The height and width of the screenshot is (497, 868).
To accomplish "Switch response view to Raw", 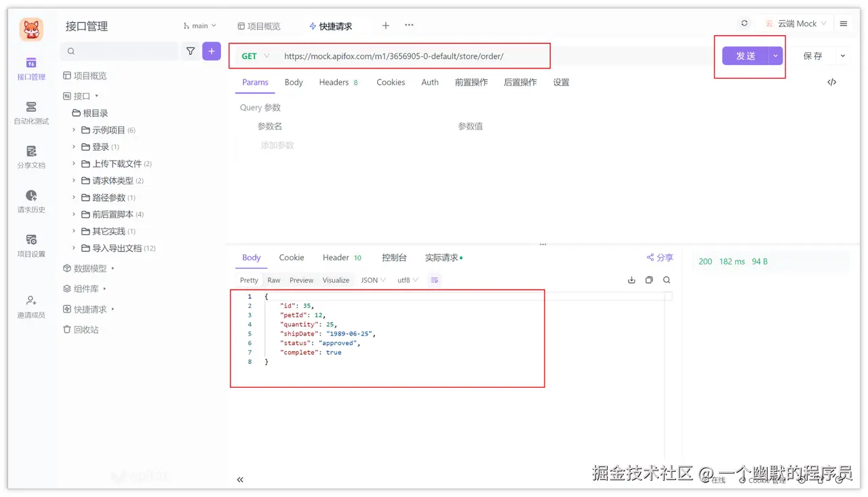I will coord(274,280).
